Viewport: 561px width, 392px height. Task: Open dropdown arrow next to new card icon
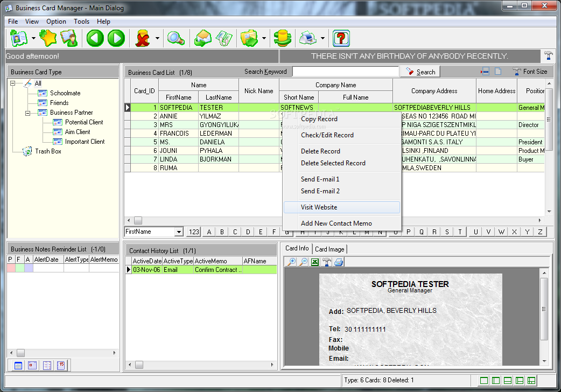(x=33, y=38)
